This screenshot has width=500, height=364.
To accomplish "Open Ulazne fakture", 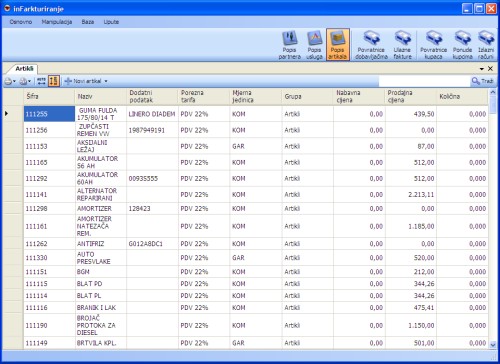I will 402,45.
